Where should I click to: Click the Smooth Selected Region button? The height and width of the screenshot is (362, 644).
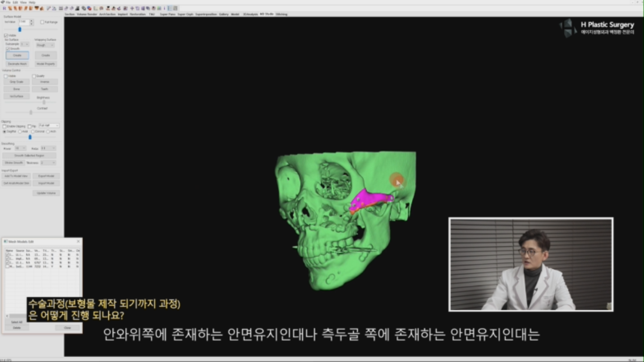(x=29, y=156)
